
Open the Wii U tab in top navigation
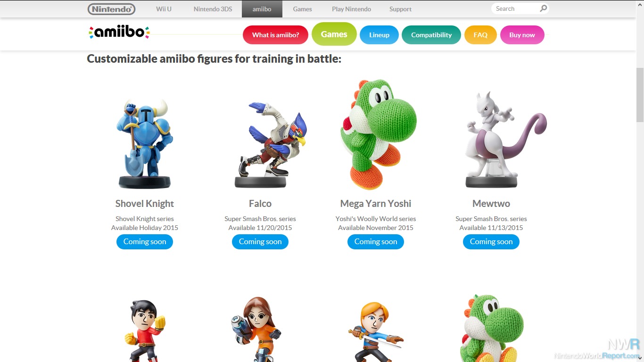(164, 9)
